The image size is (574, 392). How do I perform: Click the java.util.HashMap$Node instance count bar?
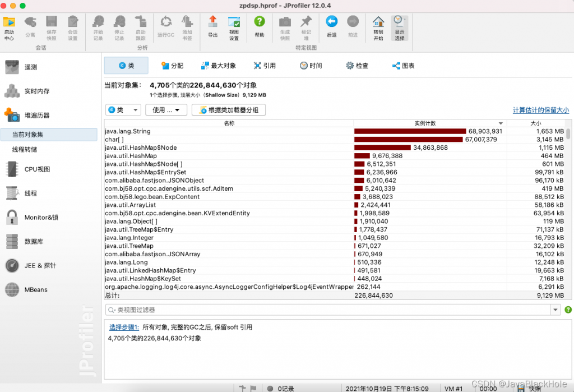[x=382, y=147]
